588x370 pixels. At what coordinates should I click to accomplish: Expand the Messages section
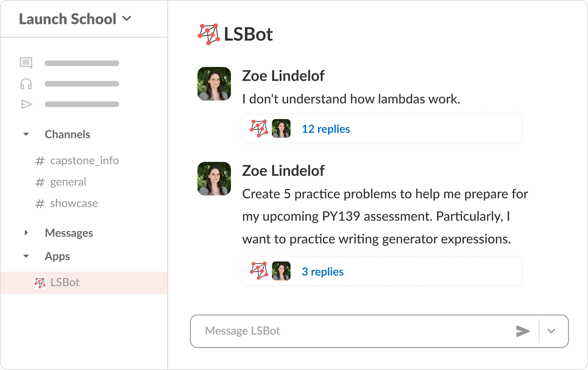[26, 233]
